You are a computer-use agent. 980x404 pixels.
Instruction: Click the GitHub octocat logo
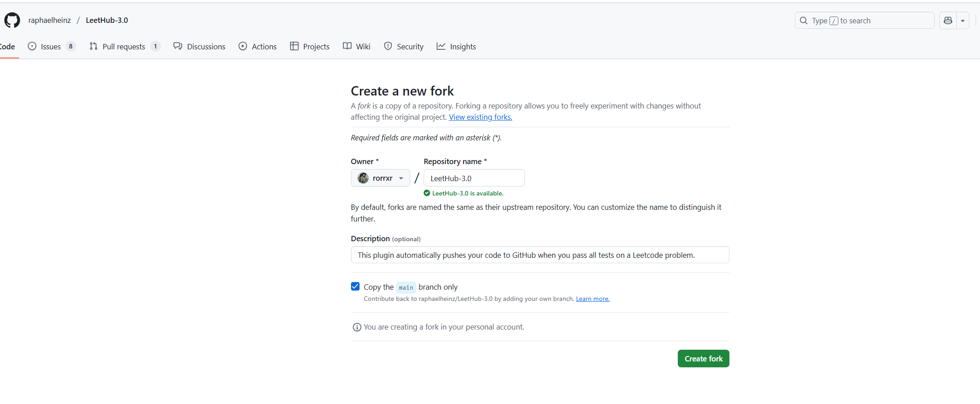[x=12, y=20]
